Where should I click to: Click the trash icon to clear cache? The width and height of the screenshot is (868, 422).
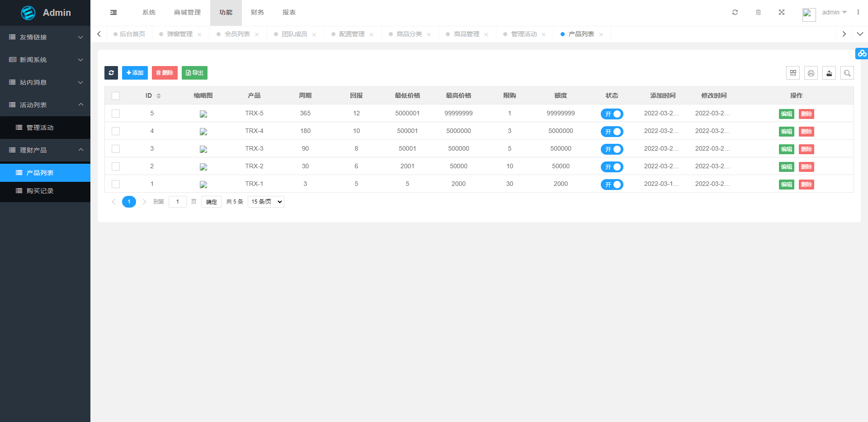pos(758,12)
